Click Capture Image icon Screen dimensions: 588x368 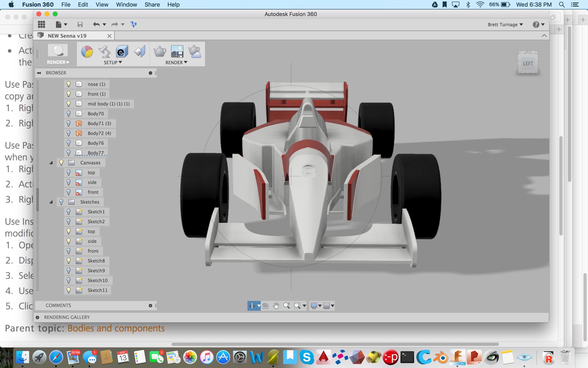(x=177, y=52)
